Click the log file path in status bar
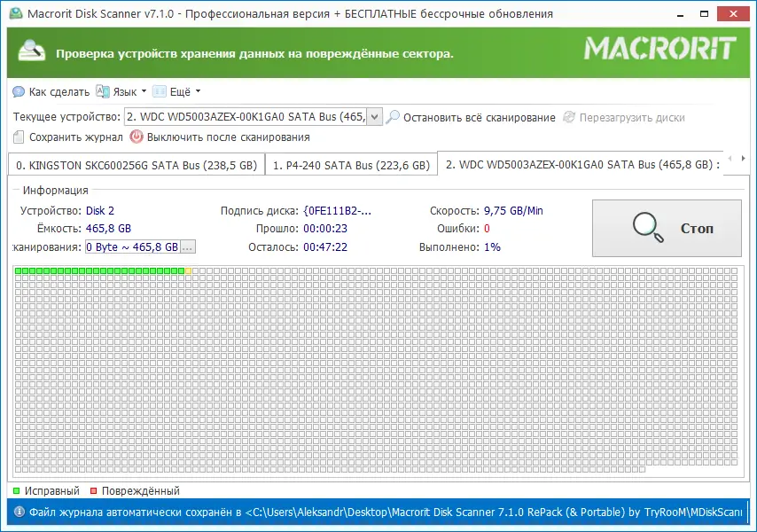757x532 pixels. (x=494, y=512)
